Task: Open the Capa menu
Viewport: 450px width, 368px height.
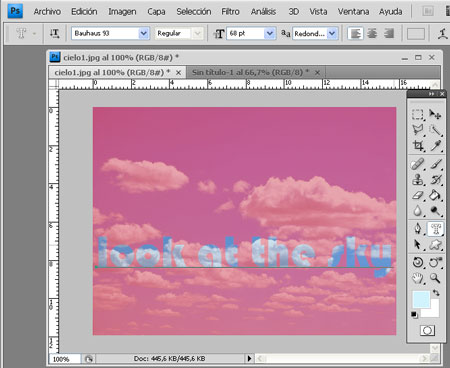Action: pos(156,12)
